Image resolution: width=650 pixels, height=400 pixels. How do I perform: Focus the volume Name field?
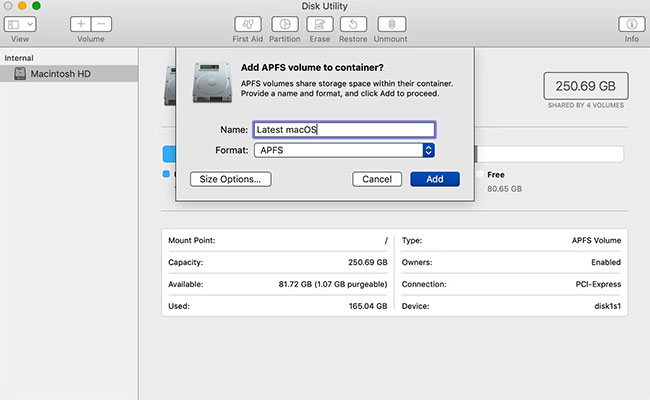pos(344,130)
